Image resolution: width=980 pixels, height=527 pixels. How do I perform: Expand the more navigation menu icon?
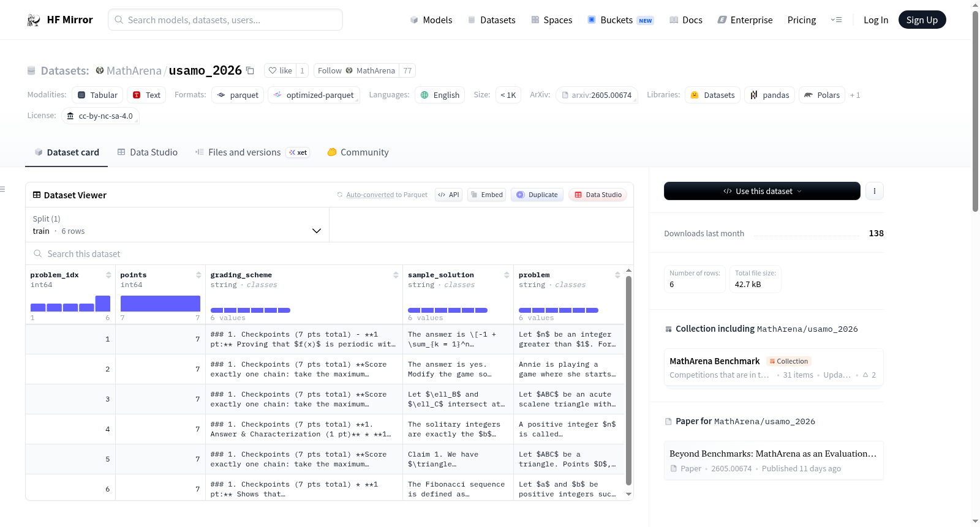tap(836, 20)
